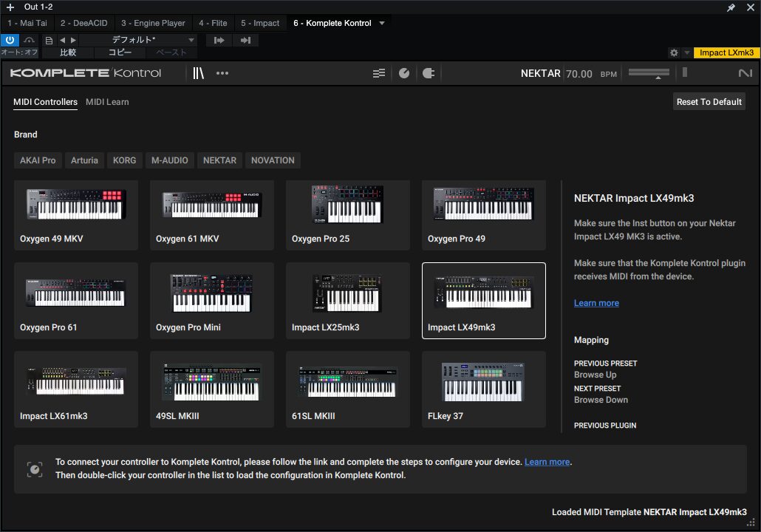Open the Komplete Kontrol library browser icon

pos(198,73)
